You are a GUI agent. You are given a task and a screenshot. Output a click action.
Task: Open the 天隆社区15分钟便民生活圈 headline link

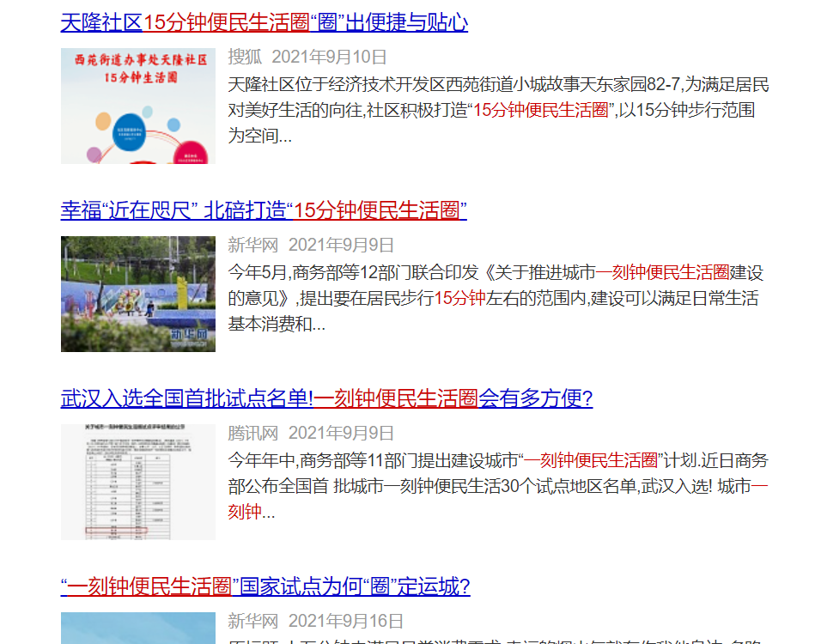[x=265, y=22]
